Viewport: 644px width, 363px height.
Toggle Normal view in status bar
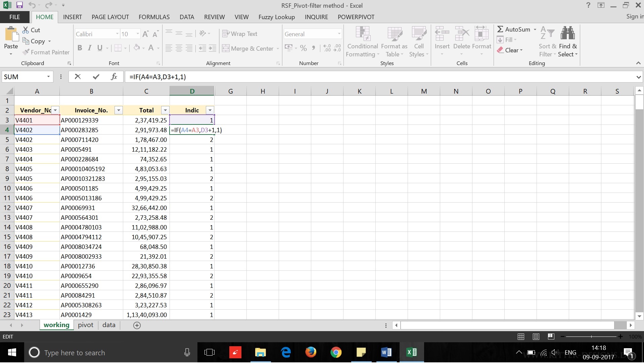tap(521, 336)
